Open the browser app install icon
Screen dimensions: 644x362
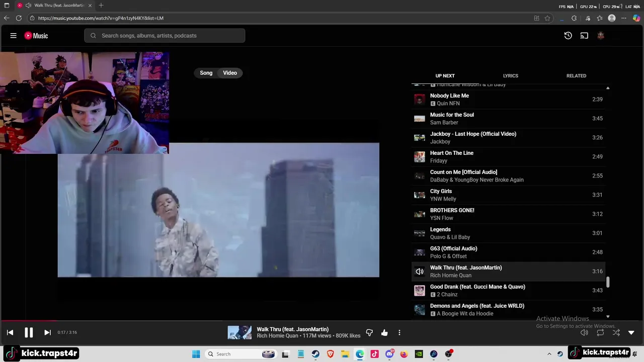[x=536, y=18]
